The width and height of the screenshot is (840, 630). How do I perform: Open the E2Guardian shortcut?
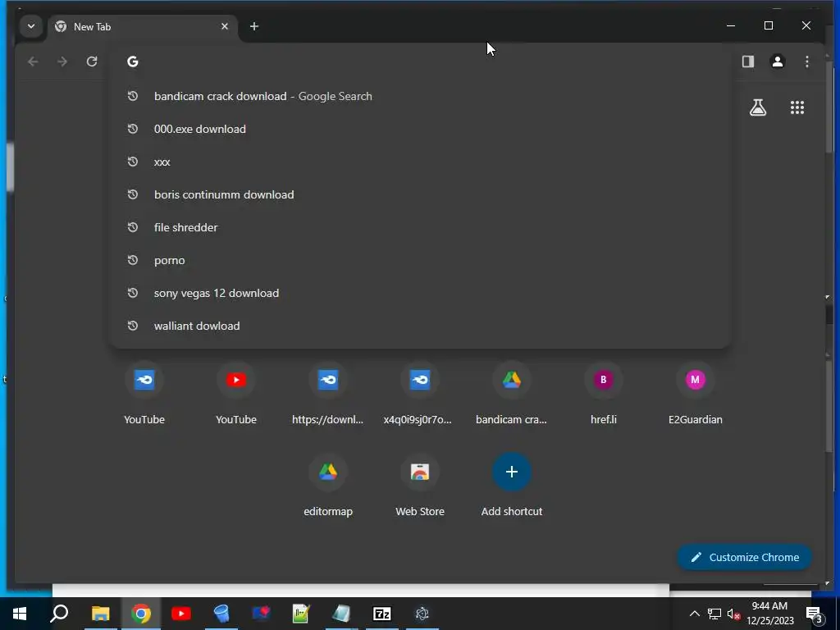tap(696, 394)
